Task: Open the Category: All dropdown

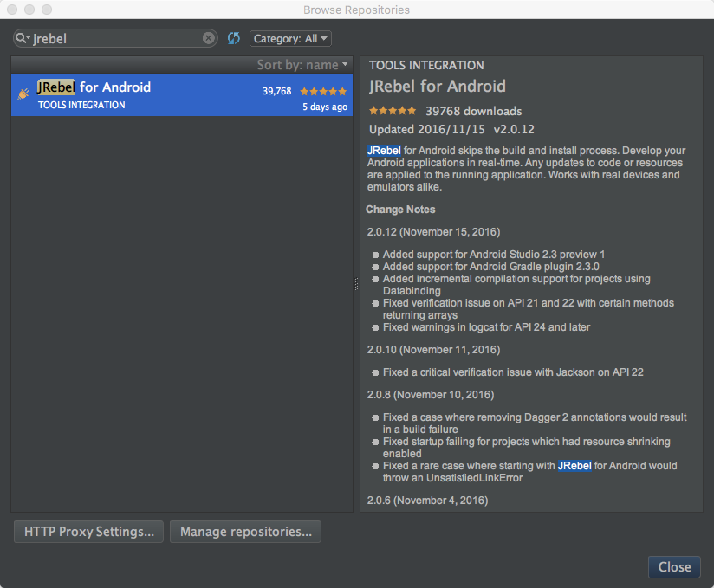Action: [290, 39]
